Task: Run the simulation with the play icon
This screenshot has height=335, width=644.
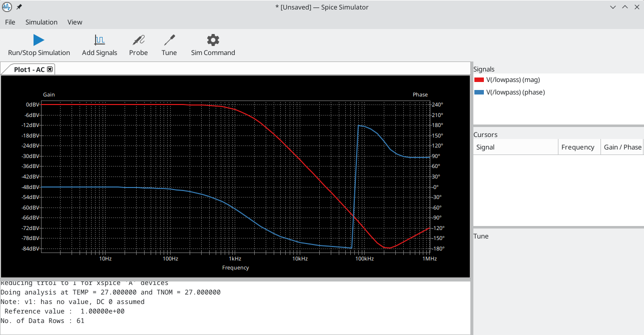Action: click(39, 39)
